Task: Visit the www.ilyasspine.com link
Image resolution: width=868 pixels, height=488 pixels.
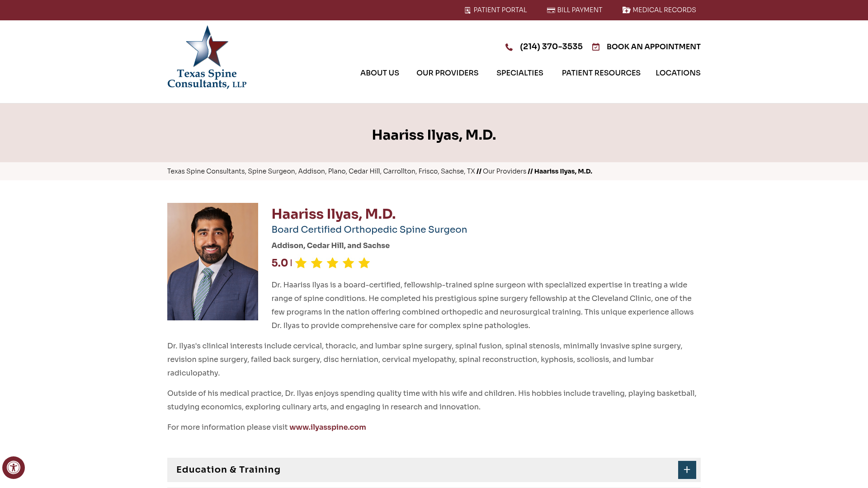Action: (327, 427)
